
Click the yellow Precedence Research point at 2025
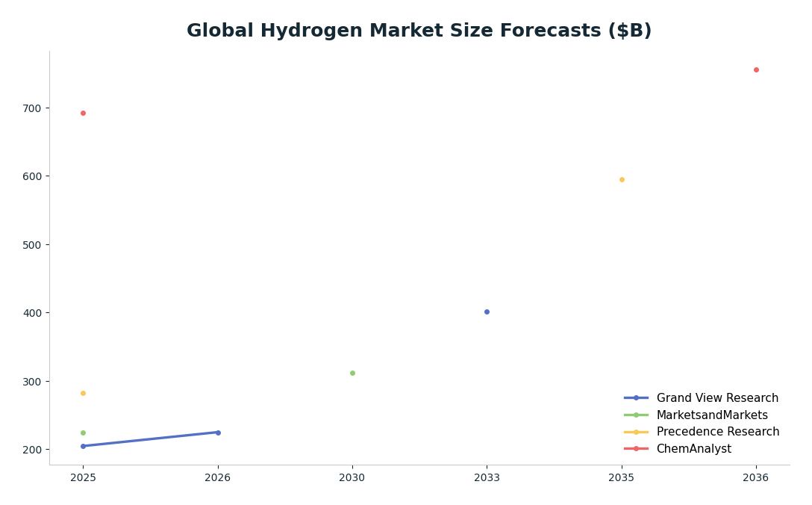83,394
